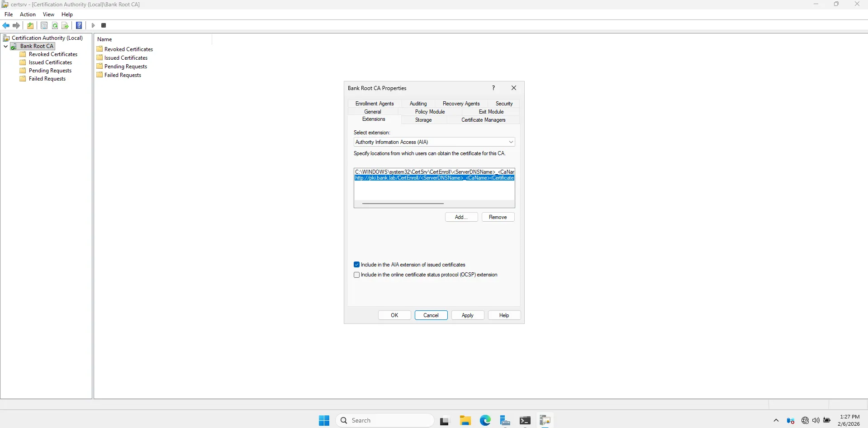This screenshot has height=428, width=868.
Task: Click the Issued Certificates folder icon in the tree
Action: (x=23, y=62)
